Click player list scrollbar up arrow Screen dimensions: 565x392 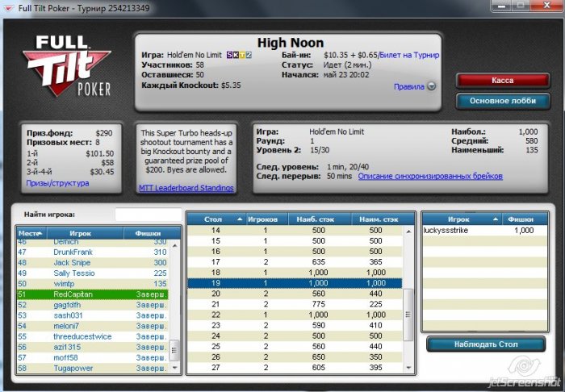point(174,245)
